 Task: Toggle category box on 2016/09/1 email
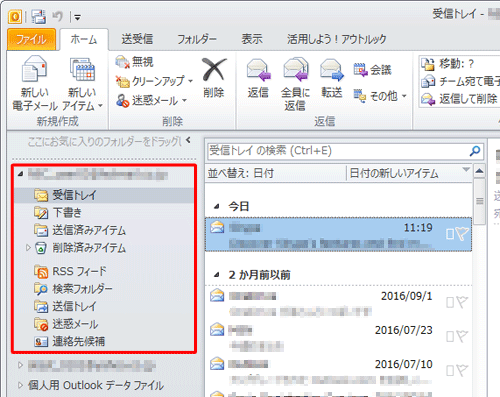click(x=450, y=303)
